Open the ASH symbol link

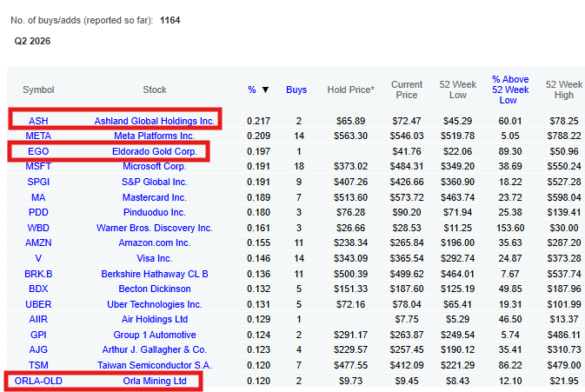38,121
